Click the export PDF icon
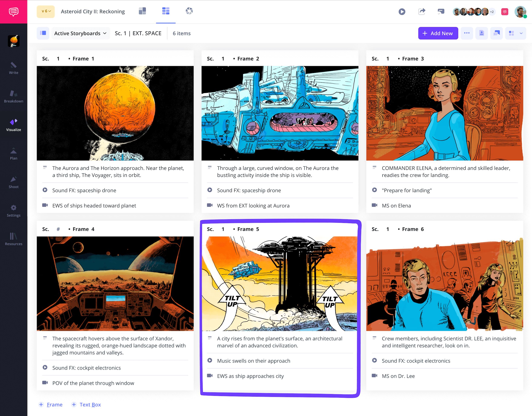Viewport: 532px width, 416px height. click(x=482, y=33)
